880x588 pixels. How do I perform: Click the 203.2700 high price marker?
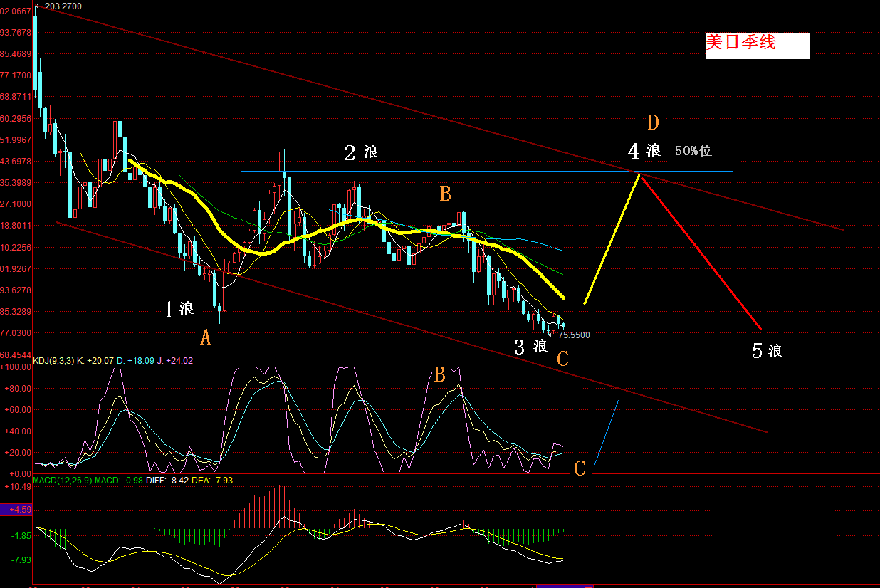tap(61, 6)
